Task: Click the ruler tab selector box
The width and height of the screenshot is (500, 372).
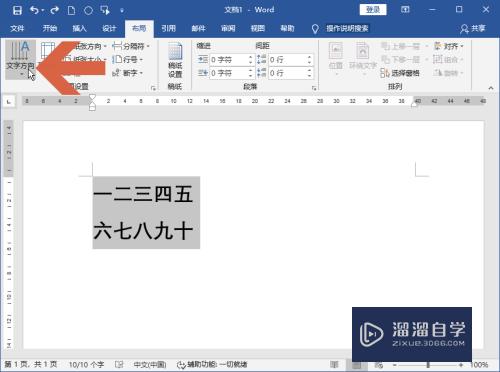Action: click(9, 101)
